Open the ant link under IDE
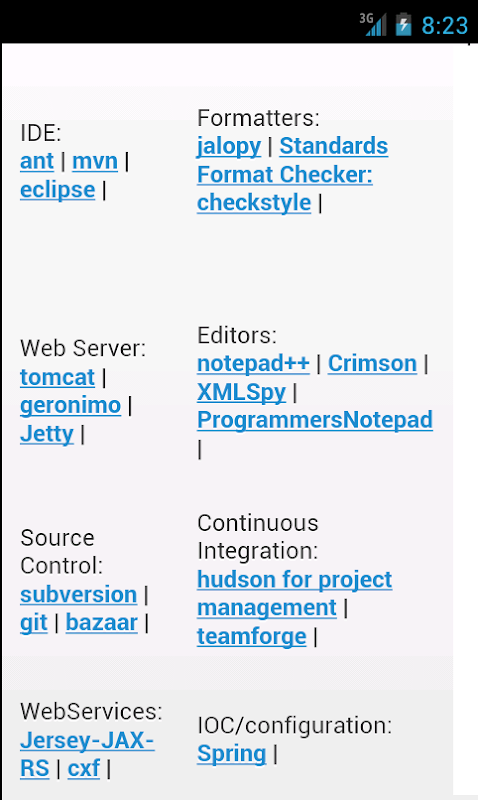The height and width of the screenshot is (800, 478). coord(37,161)
